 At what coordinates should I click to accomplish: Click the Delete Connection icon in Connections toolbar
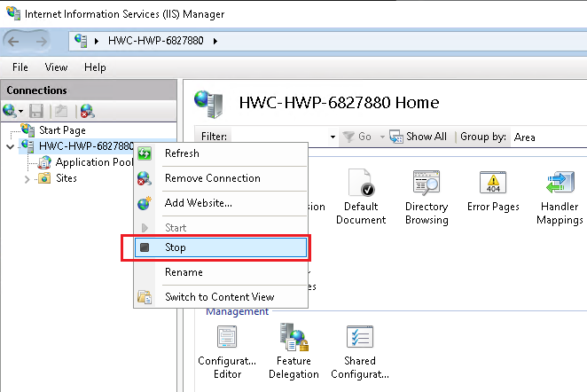pos(87,111)
